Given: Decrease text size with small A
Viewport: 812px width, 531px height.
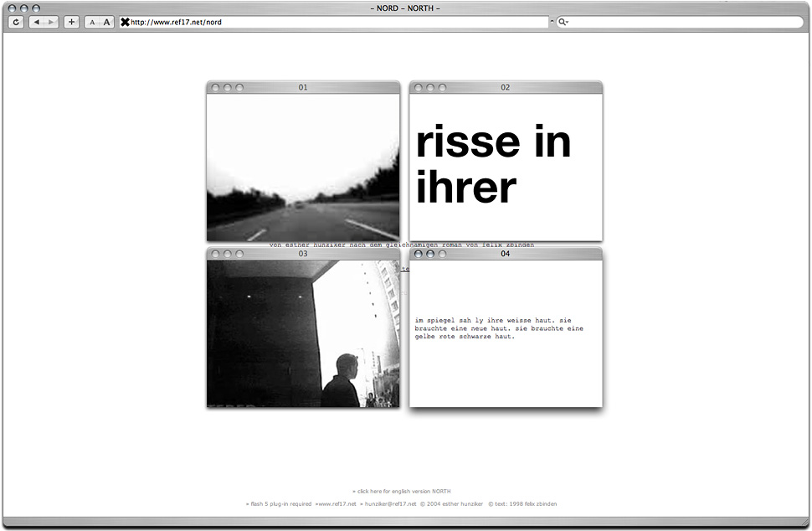Looking at the screenshot, I should (92, 22).
